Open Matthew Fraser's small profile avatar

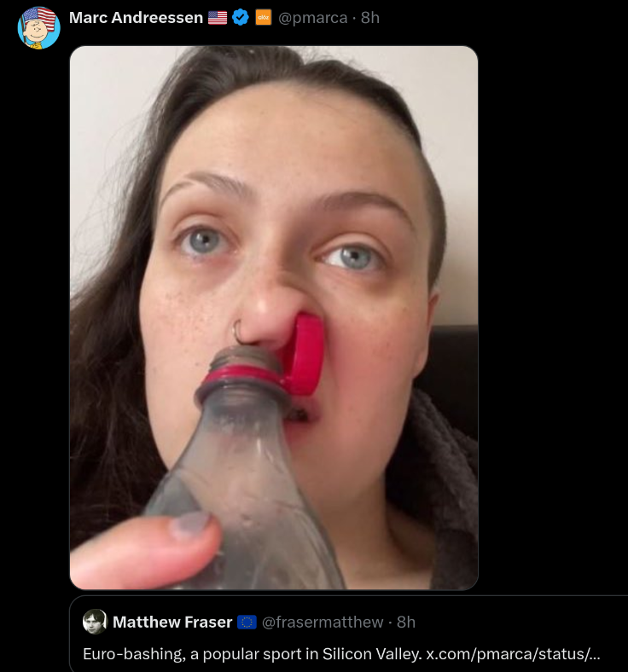tap(95, 622)
